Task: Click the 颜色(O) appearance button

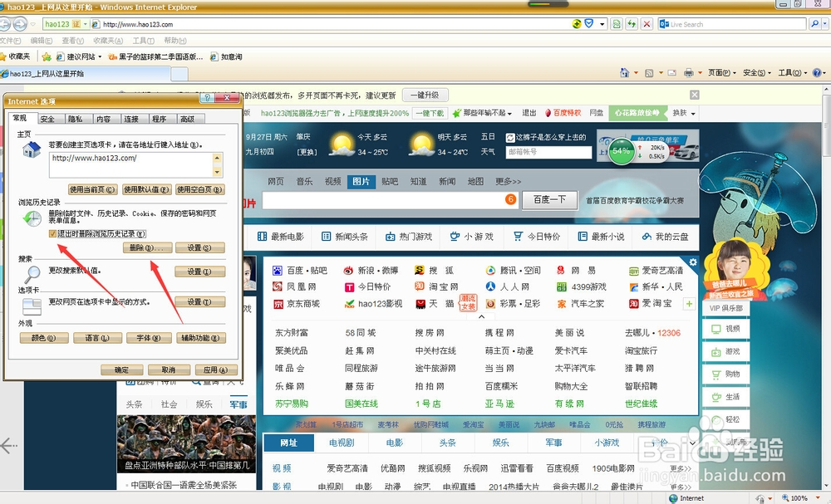Action: point(44,338)
